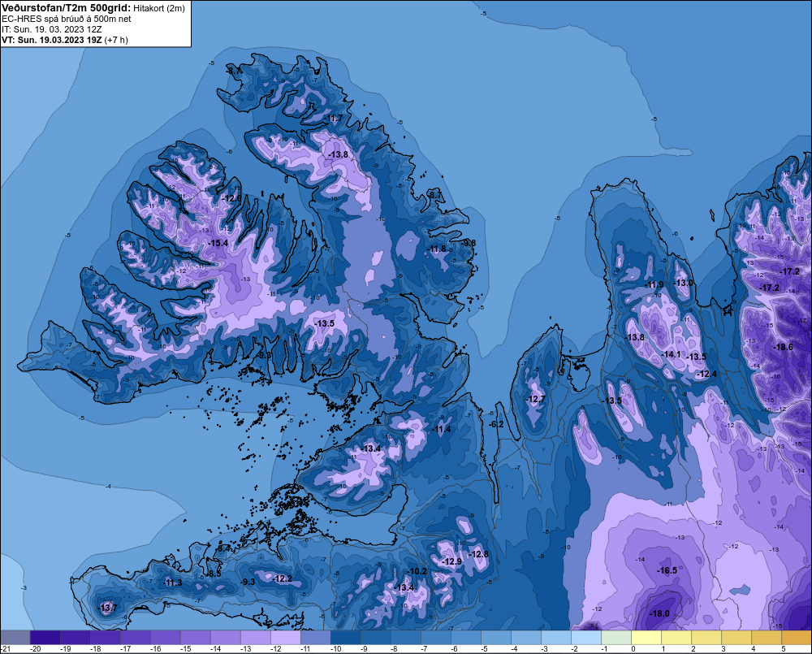Click the valid time 'VT: Sun. 19.03.2023 19Z'

tap(52, 40)
